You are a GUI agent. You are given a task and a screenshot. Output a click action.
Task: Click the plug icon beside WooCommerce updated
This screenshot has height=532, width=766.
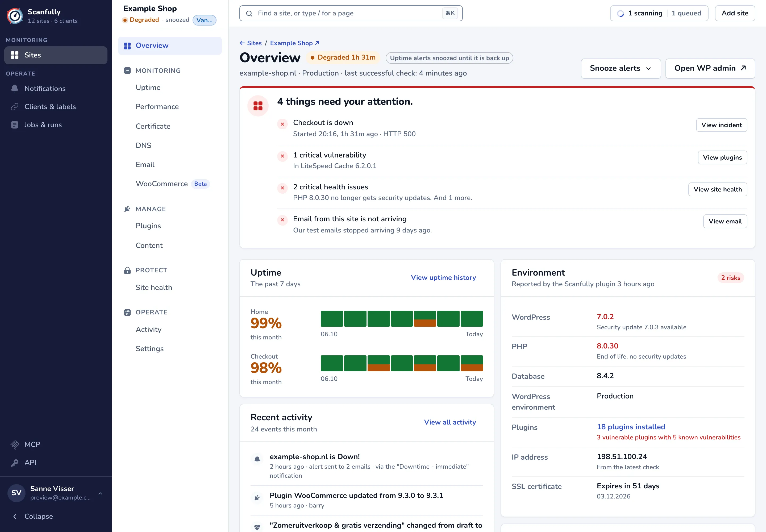[x=257, y=498]
